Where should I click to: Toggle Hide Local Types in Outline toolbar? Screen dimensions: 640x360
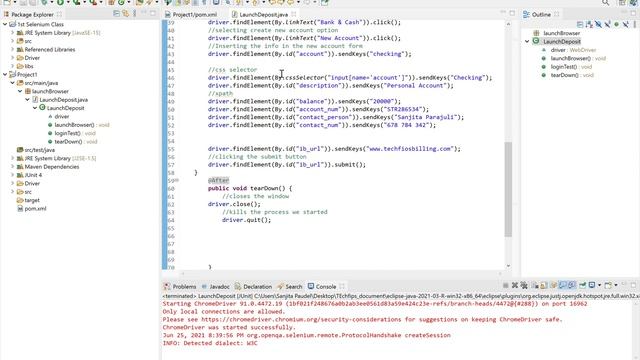point(626,24)
